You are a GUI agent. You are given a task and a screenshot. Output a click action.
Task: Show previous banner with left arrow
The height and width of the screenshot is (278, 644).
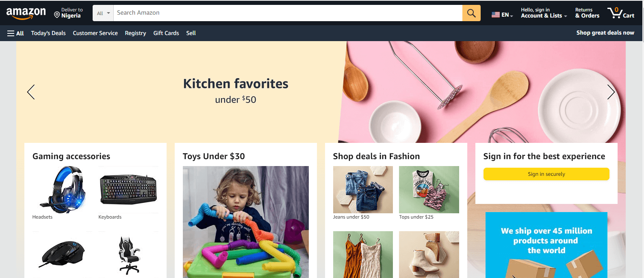pyautogui.click(x=31, y=92)
